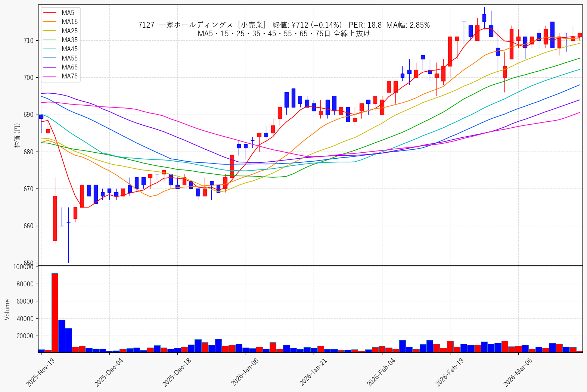The height and width of the screenshot is (392, 587).
Task: Click the 710 price axis label
Action: coord(29,41)
